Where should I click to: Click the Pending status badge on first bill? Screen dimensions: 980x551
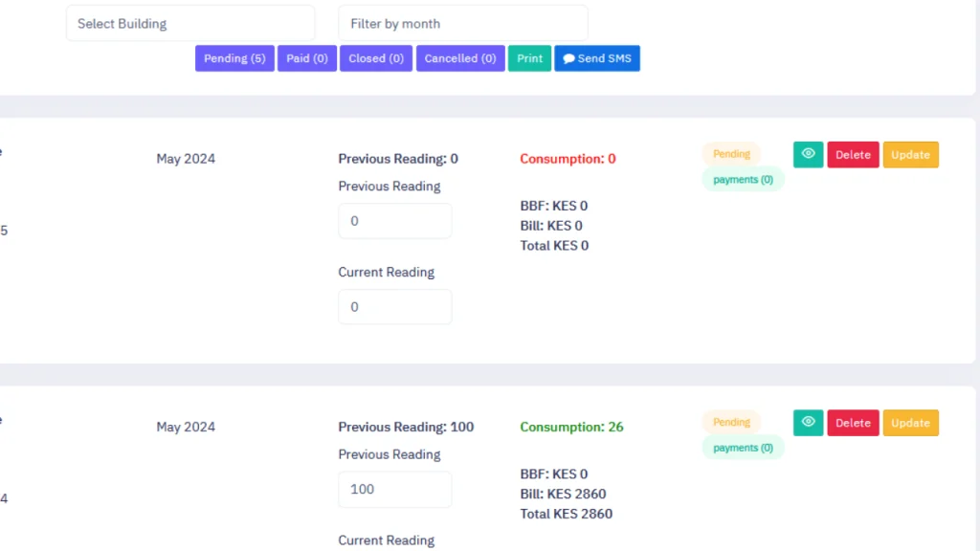[x=731, y=154]
